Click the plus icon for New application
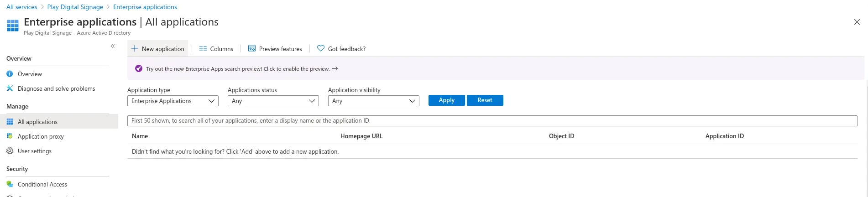This screenshot has height=197, width=868. pyautogui.click(x=135, y=48)
